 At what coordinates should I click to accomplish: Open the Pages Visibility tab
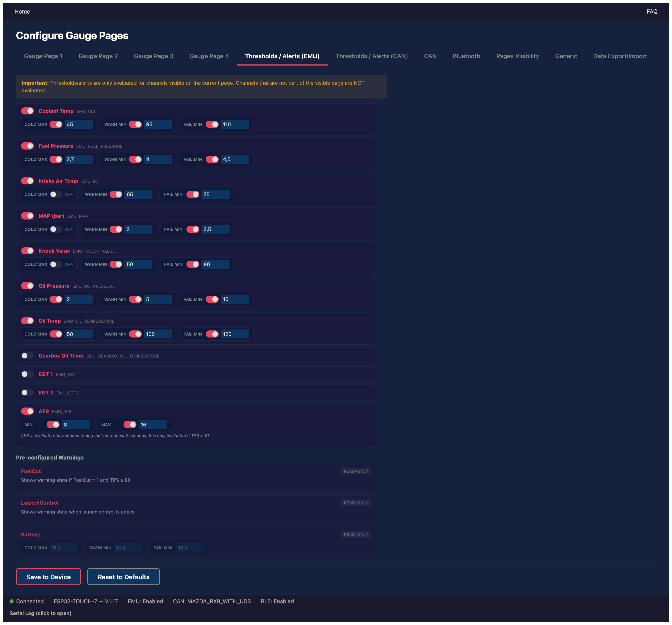[518, 56]
